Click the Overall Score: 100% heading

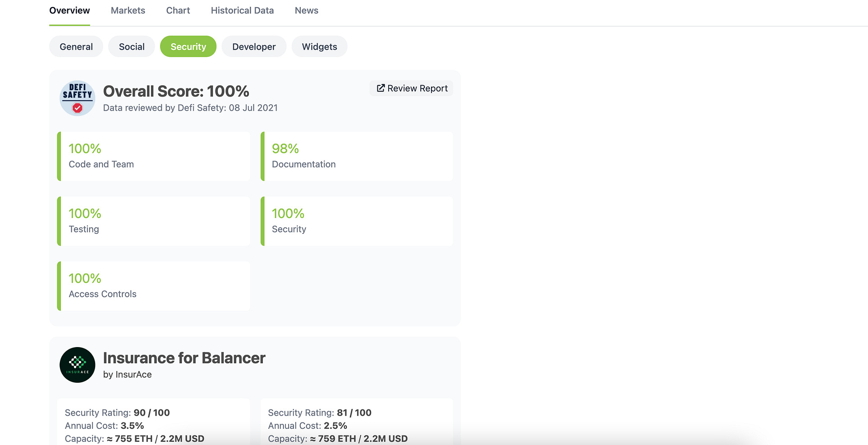[x=176, y=91]
